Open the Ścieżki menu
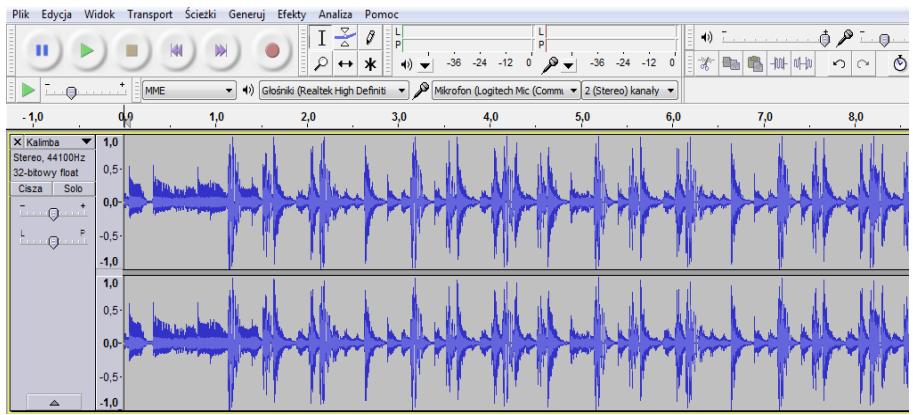The width and height of the screenshot is (913, 415). tap(200, 15)
